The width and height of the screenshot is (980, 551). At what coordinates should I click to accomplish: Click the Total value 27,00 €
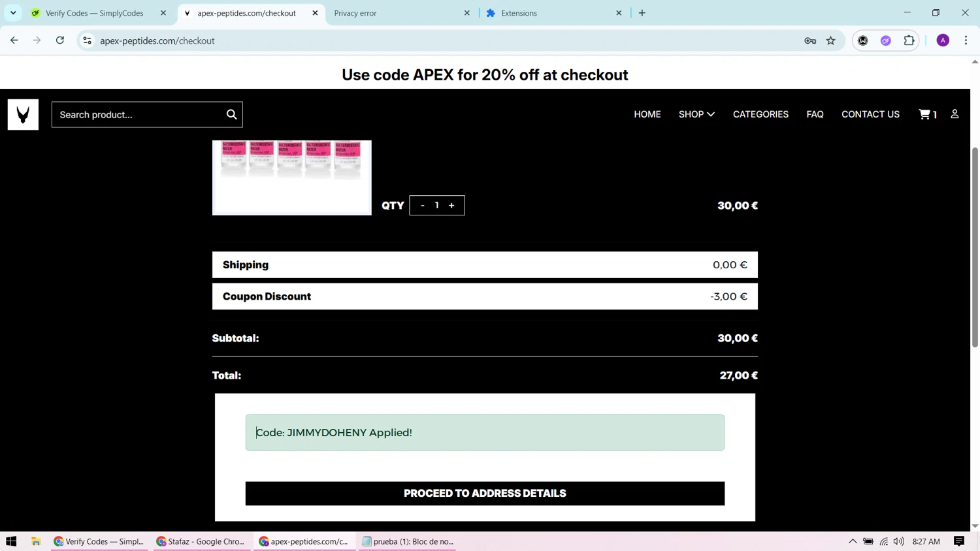tap(739, 375)
